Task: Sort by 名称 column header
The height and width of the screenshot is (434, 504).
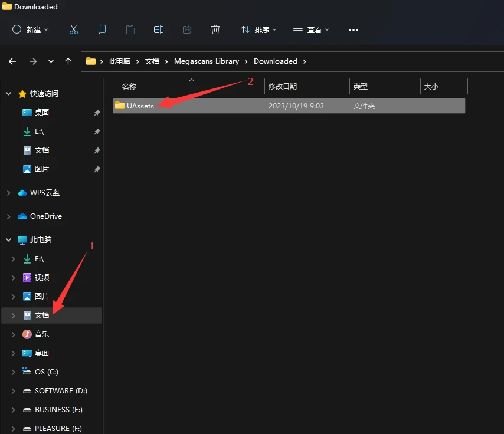Action: [129, 87]
